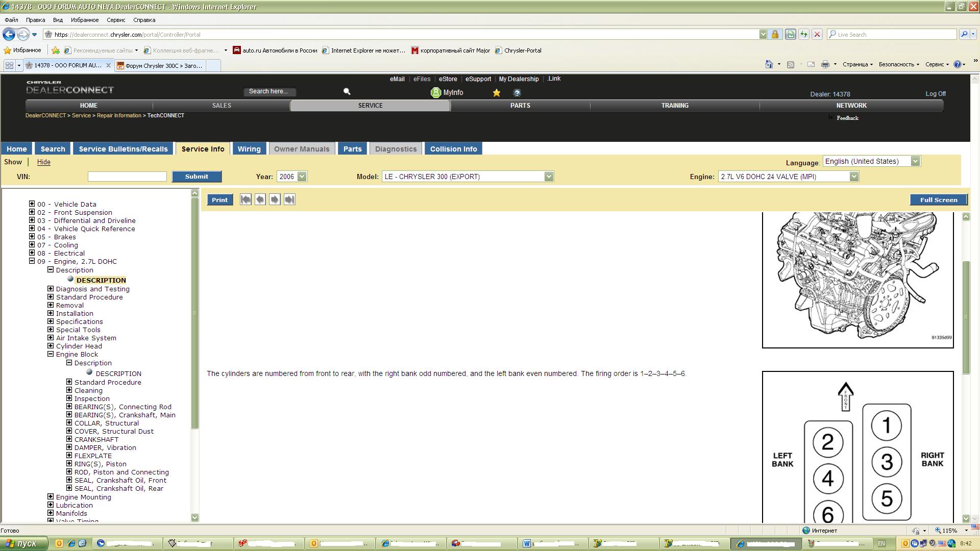Expand the 05 - Brakes node
The height and width of the screenshot is (551, 980).
coord(32,236)
